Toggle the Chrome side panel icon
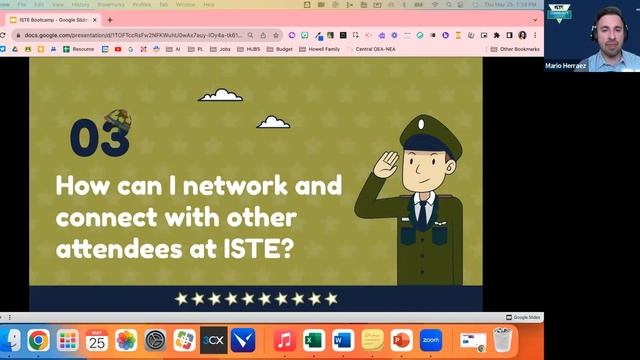The width and height of the screenshot is (640, 360). point(509,36)
